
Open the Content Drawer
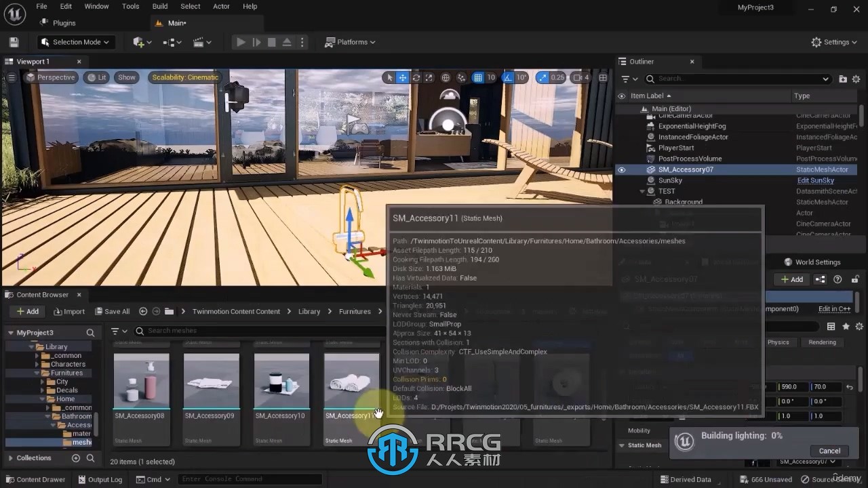pyautogui.click(x=35, y=479)
